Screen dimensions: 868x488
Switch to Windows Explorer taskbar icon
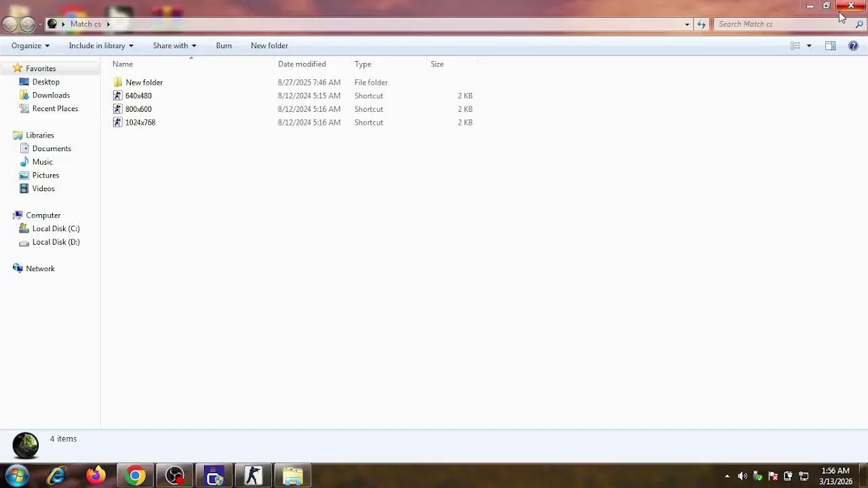pos(292,476)
